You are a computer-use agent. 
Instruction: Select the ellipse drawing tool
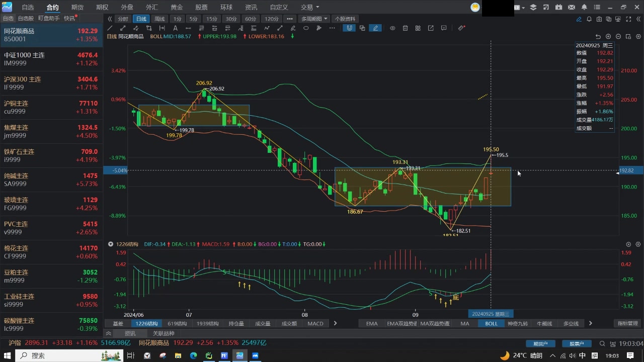click(x=306, y=28)
